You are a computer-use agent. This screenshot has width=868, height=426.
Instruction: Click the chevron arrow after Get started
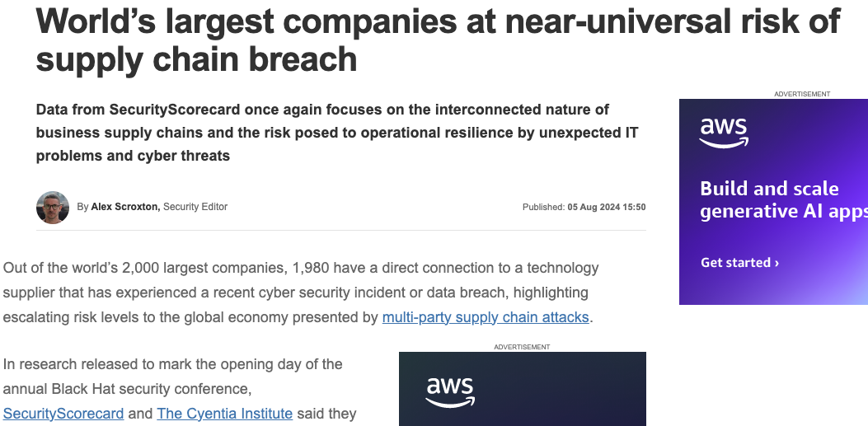coord(777,263)
